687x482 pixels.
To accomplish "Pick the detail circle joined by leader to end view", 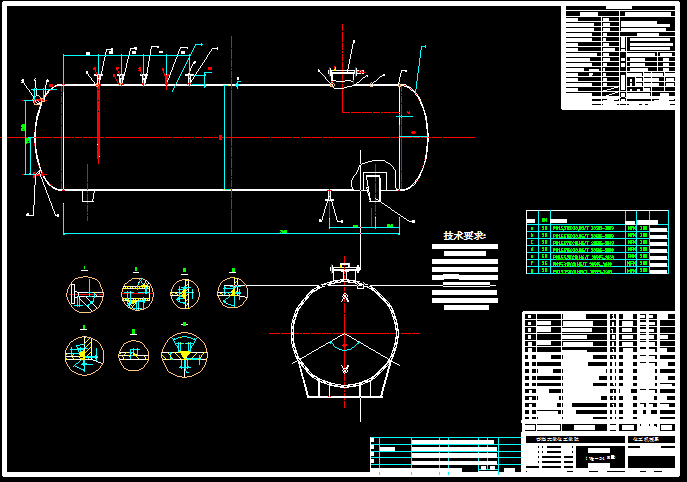I will click(232, 292).
